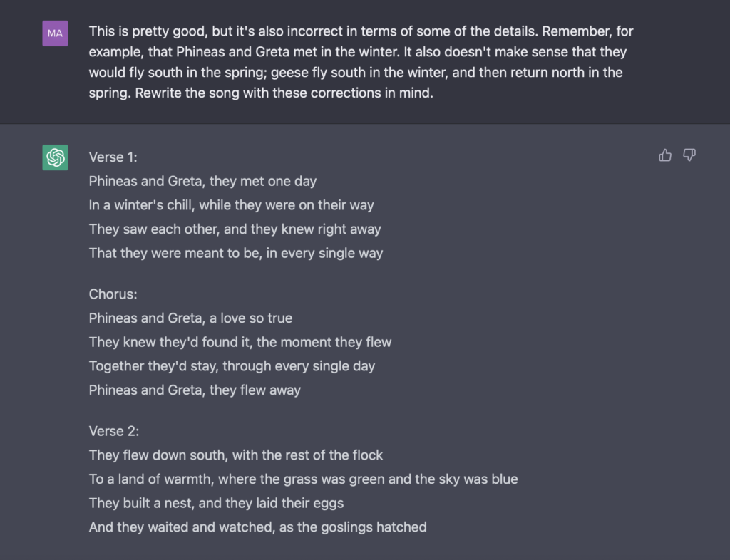Click the "Chorus:" heading
The height and width of the screenshot is (560, 730).
tap(113, 294)
